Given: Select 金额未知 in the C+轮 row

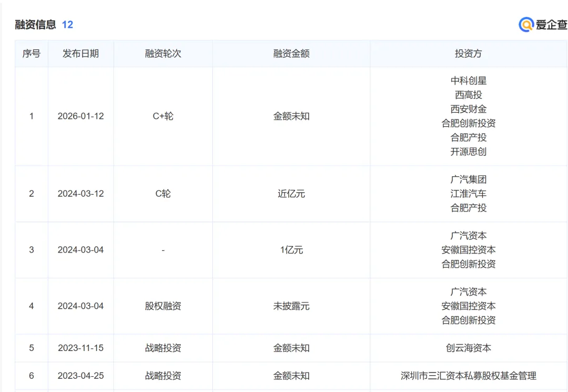Looking at the screenshot, I should 291,116.
